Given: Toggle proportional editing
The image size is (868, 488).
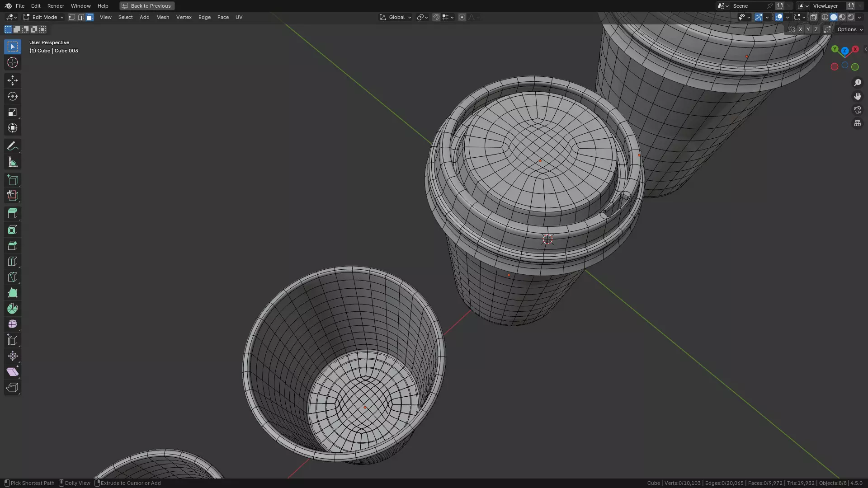Looking at the screenshot, I should click(462, 17).
